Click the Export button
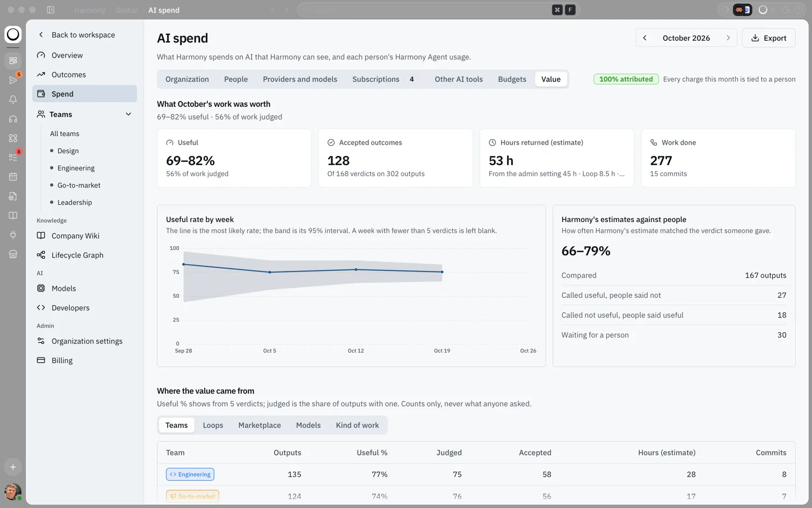The height and width of the screenshot is (508, 812). point(769,38)
